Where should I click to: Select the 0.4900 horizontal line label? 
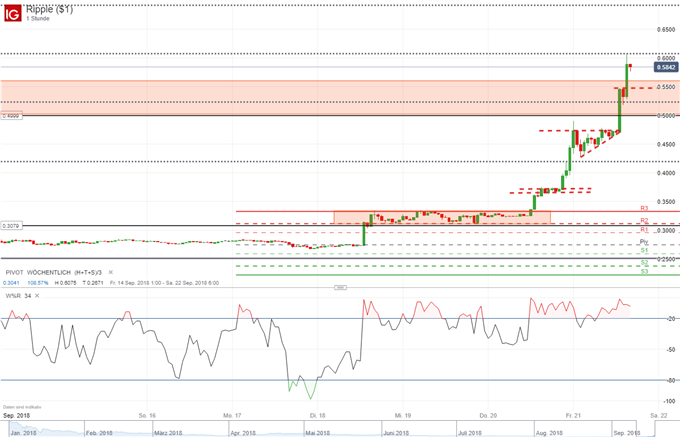click(x=11, y=116)
